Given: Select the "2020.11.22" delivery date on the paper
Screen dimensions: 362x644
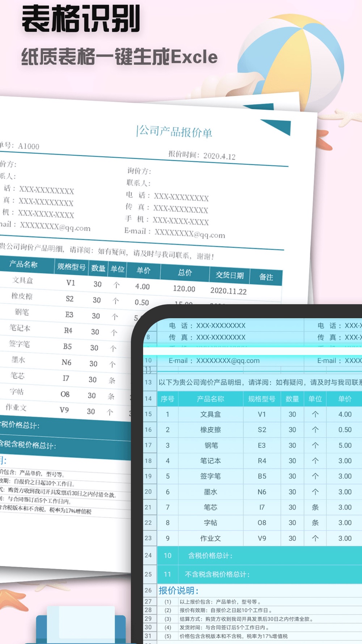Looking at the screenshot, I should (x=228, y=291).
